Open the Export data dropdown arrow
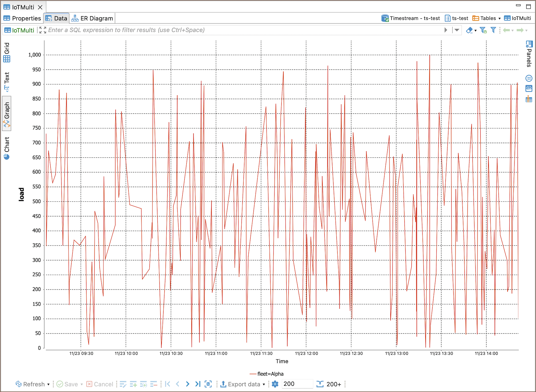The width and height of the screenshot is (536, 392). [264, 384]
